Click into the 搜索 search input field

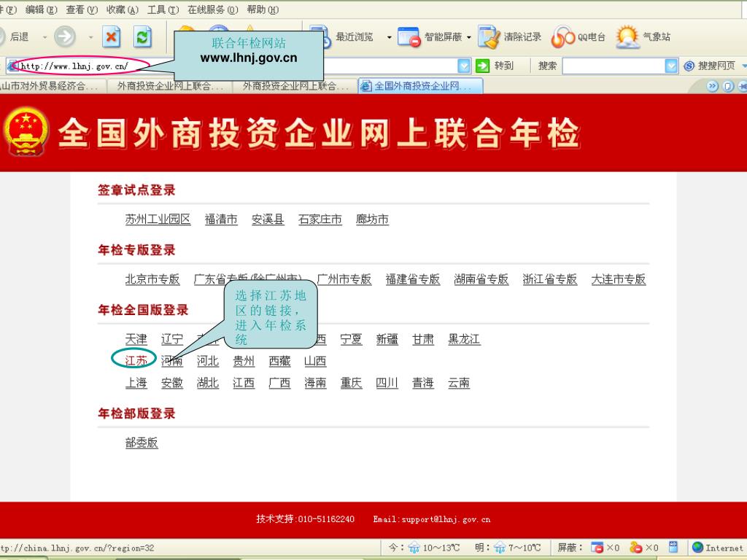click(614, 66)
